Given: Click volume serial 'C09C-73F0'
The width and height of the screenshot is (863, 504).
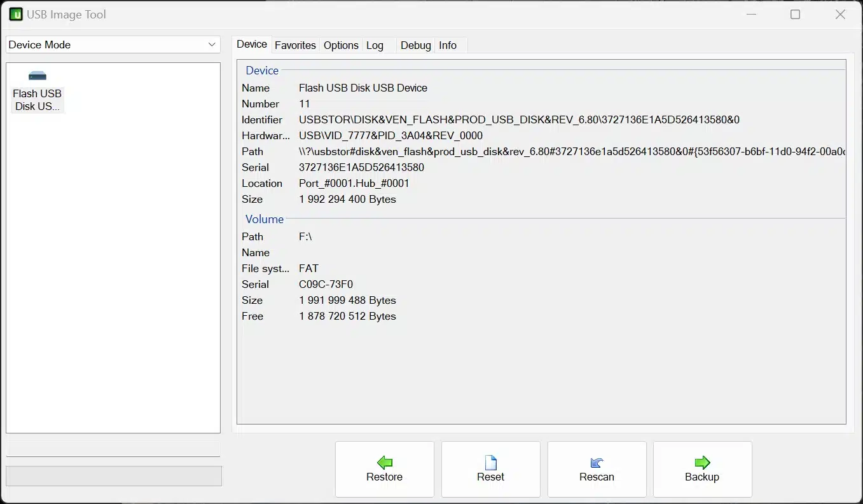Looking at the screenshot, I should (x=326, y=284).
